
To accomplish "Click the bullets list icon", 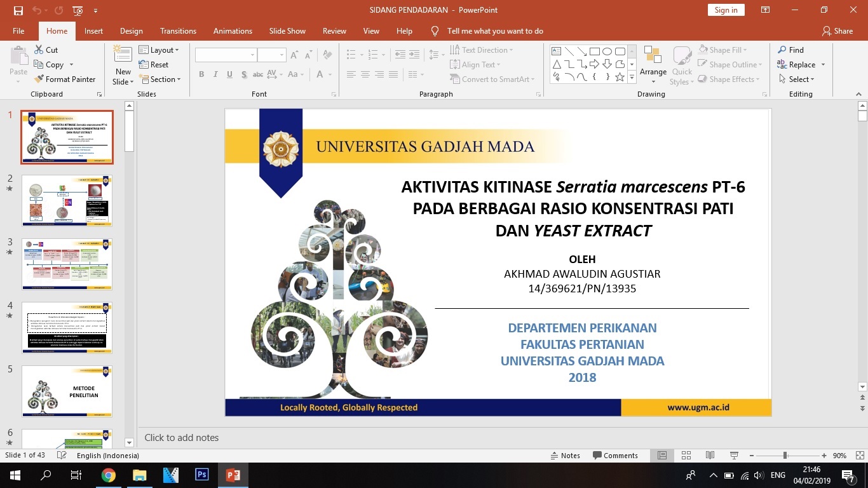I will [x=354, y=55].
